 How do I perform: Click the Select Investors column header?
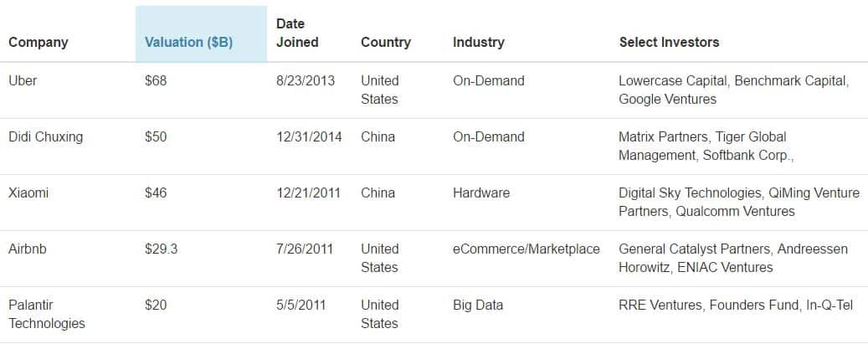(669, 42)
